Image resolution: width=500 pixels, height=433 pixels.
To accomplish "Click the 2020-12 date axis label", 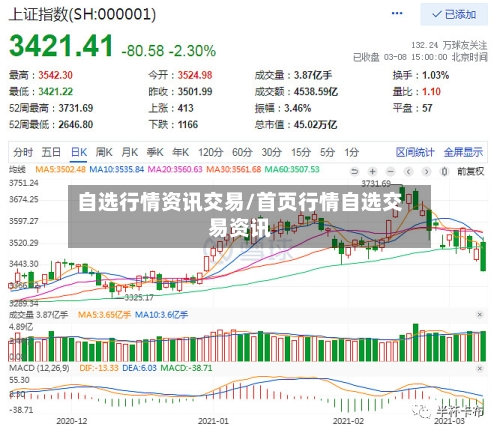I will tap(72, 421).
